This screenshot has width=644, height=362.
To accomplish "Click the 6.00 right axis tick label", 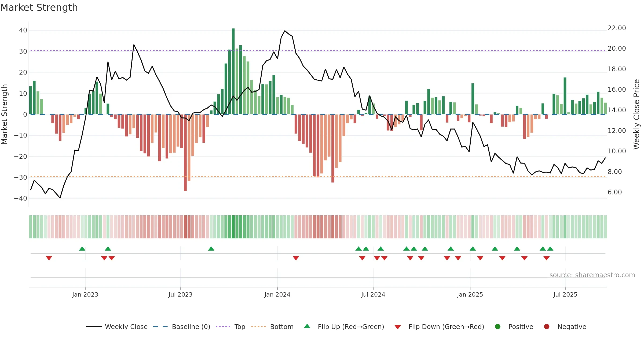I will click(614, 192).
